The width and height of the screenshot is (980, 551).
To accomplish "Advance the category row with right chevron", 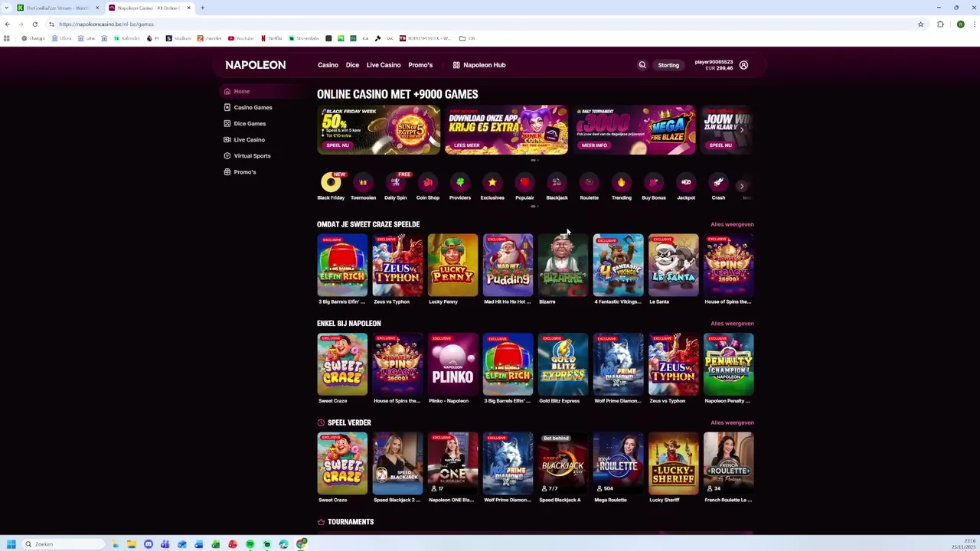I will pyautogui.click(x=741, y=186).
